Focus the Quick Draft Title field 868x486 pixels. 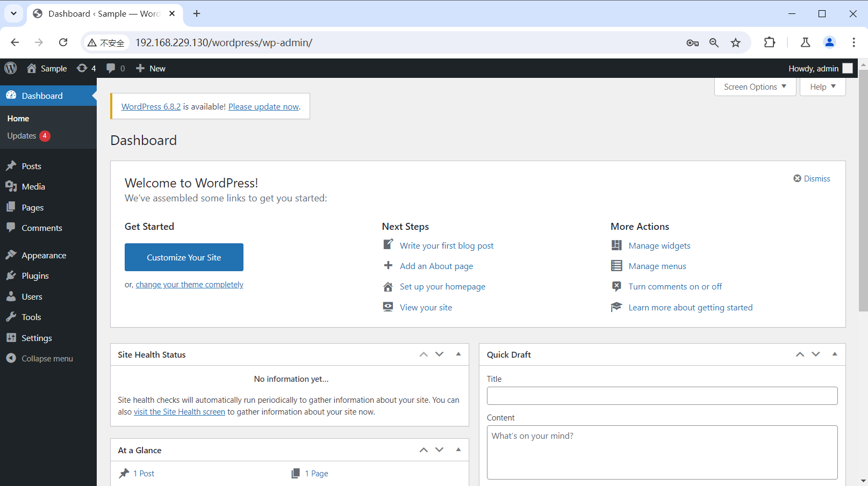click(662, 396)
